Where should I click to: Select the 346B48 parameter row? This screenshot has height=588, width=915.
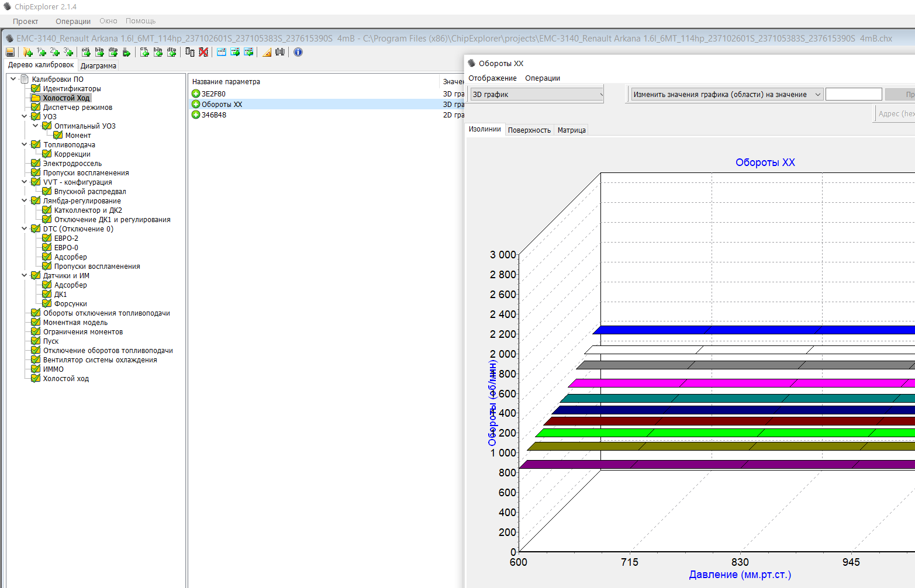(x=214, y=115)
